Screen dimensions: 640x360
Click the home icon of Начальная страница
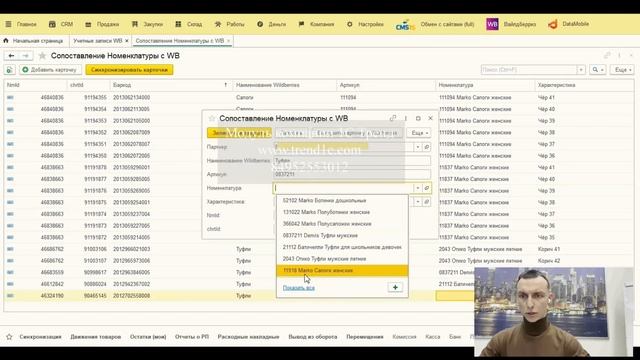coord(6,41)
